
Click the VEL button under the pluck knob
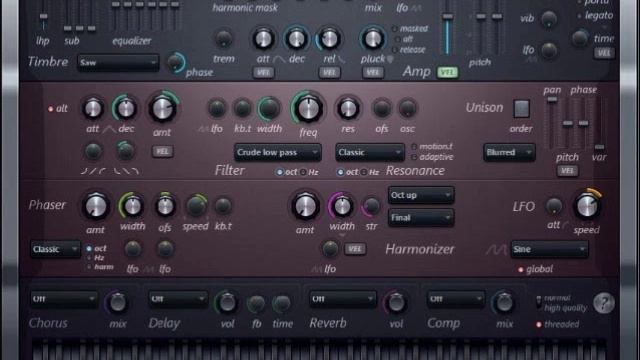click(372, 73)
